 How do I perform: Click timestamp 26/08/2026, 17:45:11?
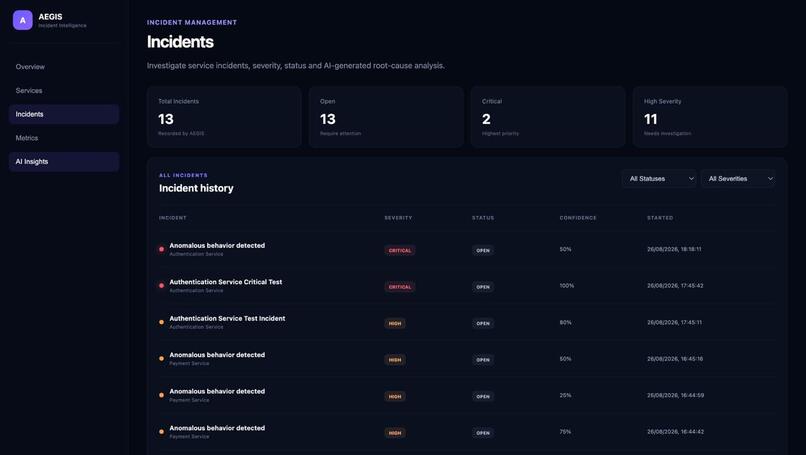click(x=674, y=322)
